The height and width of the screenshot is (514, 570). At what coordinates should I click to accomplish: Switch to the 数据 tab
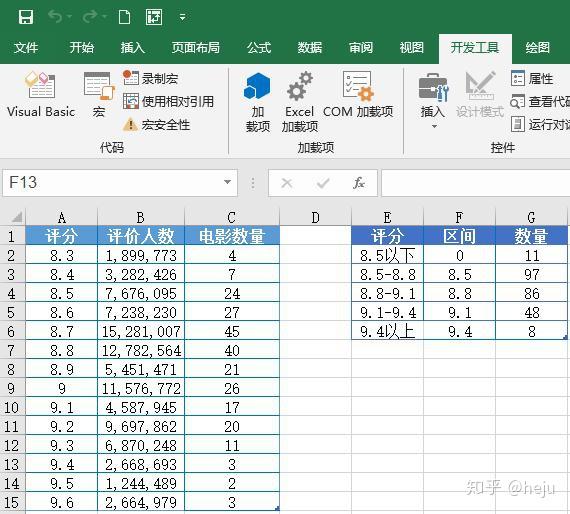[310, 48]
